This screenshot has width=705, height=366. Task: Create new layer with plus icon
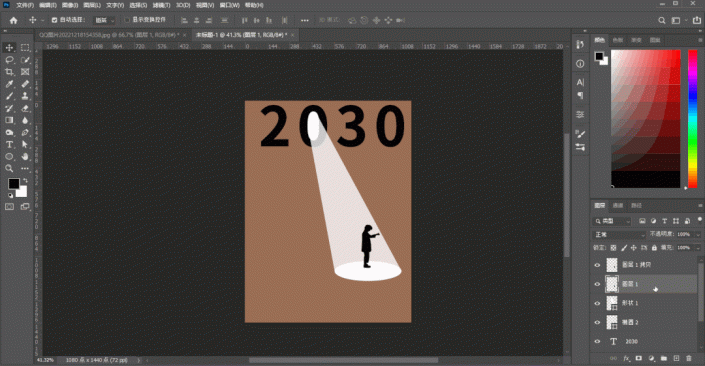676,358
